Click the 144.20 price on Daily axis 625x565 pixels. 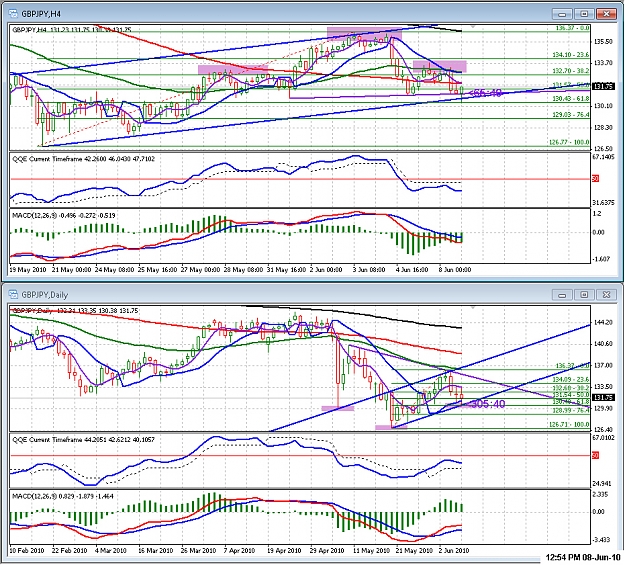(x=603, y=322)
